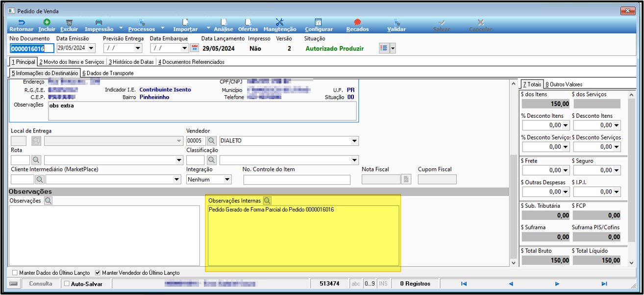Open the Análise tool
Screen dimensions: 644x295
(223, 22)
